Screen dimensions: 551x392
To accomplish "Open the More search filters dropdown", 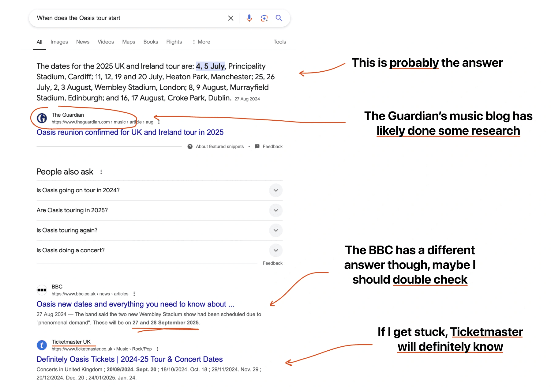I will 201,42.
